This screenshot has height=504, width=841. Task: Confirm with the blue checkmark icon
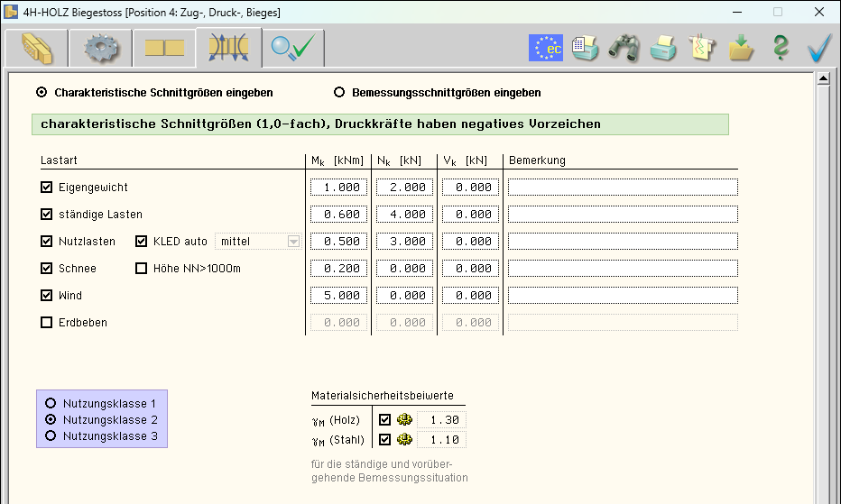(x=819, y=49)
